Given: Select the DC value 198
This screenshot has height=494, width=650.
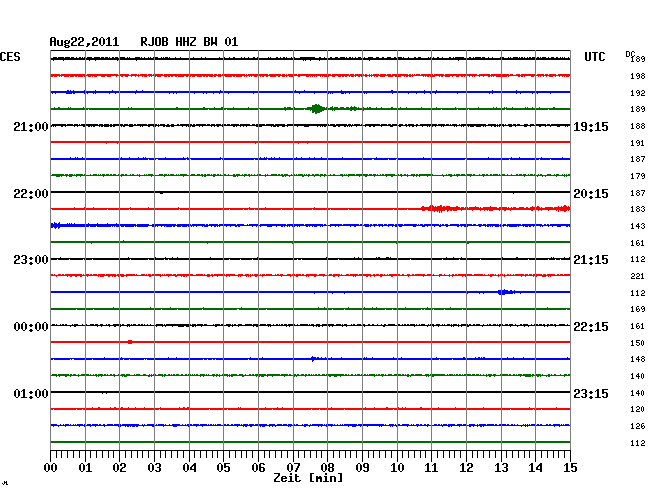Looking at the screenshot, I should pyautogui.click(x=638, y=76).
